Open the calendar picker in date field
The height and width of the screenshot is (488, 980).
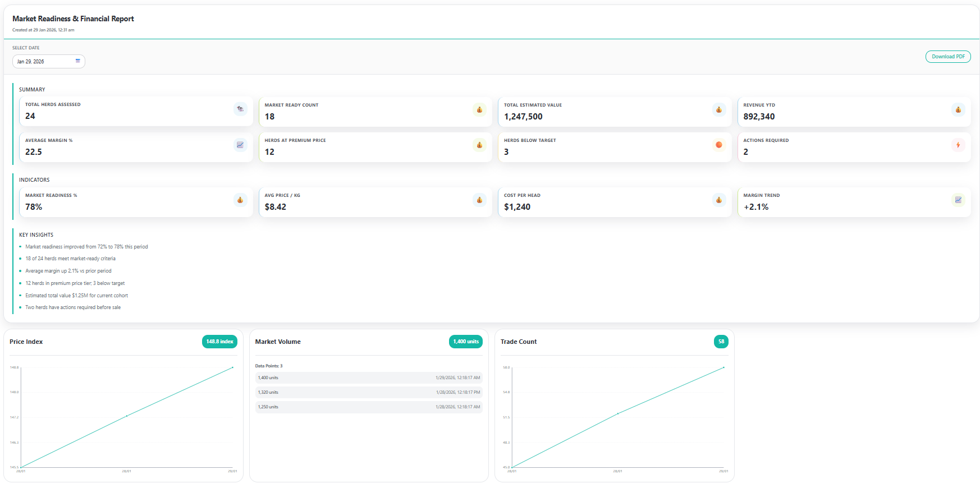tap(78, 61)
